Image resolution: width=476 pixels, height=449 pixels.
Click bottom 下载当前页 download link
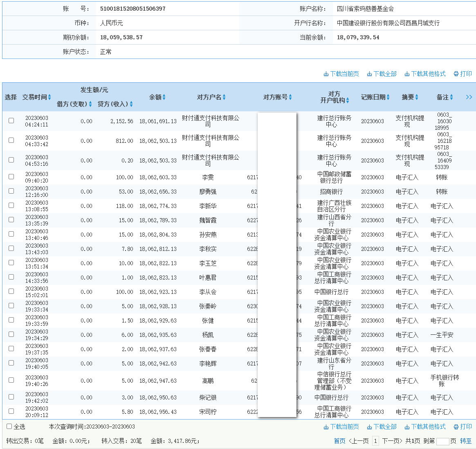pyautogui.click(x=341, y=427)
